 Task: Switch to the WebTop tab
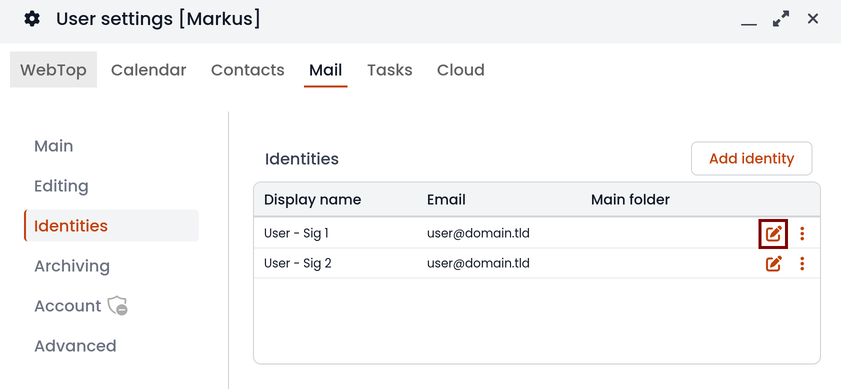click(53, 70)
